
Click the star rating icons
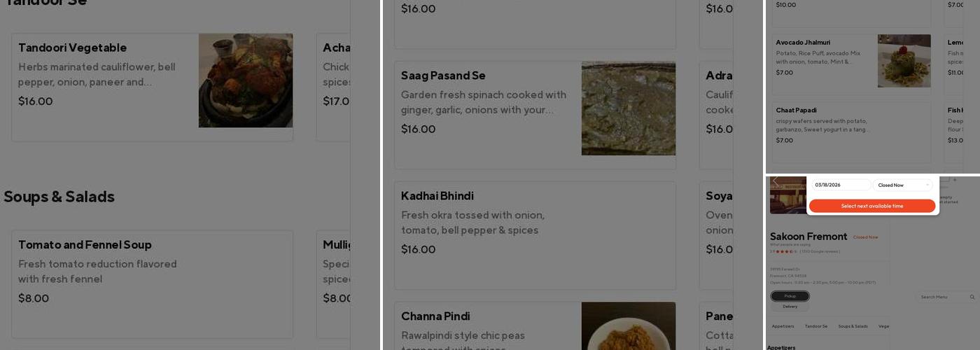784,251
